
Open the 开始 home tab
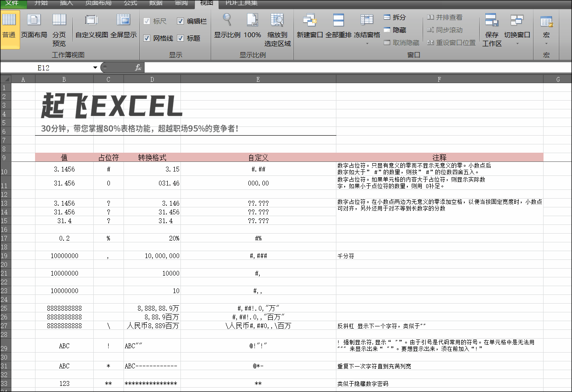[x=41, y=3]
